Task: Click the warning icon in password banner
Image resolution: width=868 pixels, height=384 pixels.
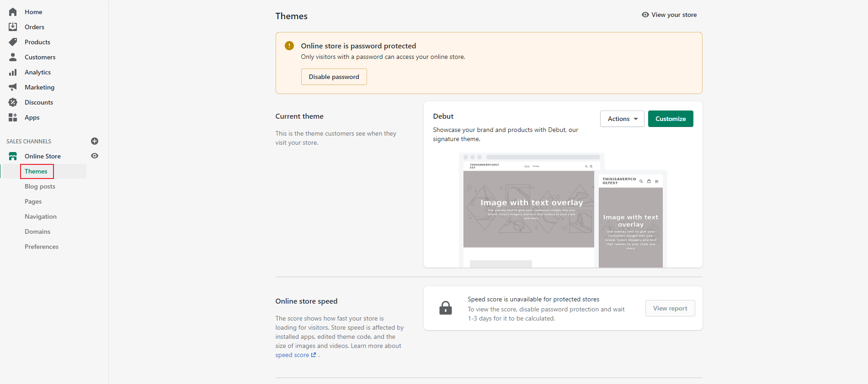Action: [289, 46]
